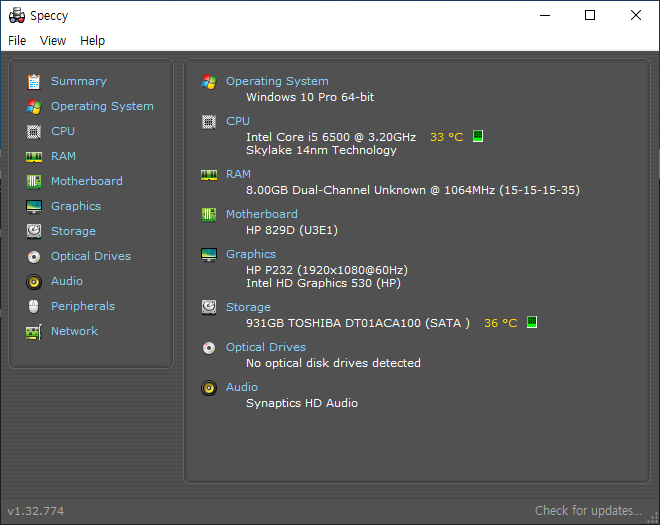Select Operating System in the sidebar
This screenshot has height=525, width=660.
(x=102, y=106)
